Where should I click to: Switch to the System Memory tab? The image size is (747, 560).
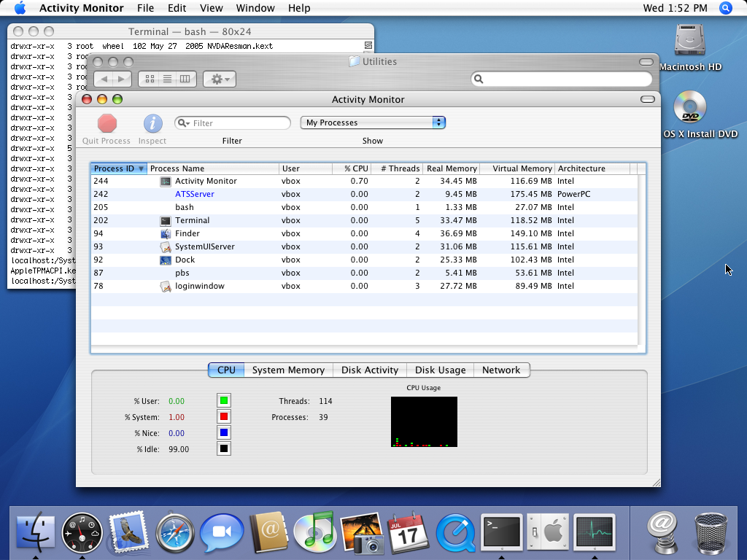point(288,370)
